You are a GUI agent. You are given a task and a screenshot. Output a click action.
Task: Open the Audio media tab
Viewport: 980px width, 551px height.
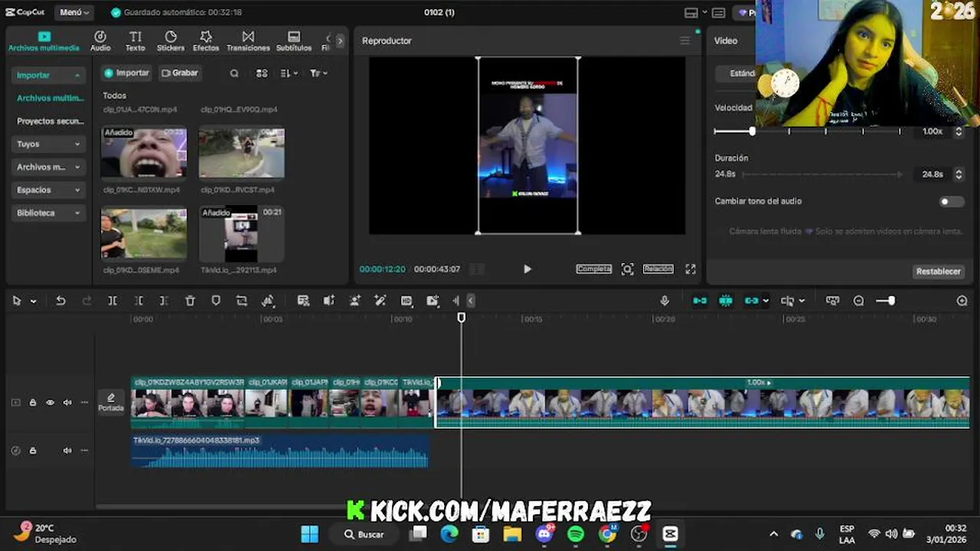pos(100,41)
